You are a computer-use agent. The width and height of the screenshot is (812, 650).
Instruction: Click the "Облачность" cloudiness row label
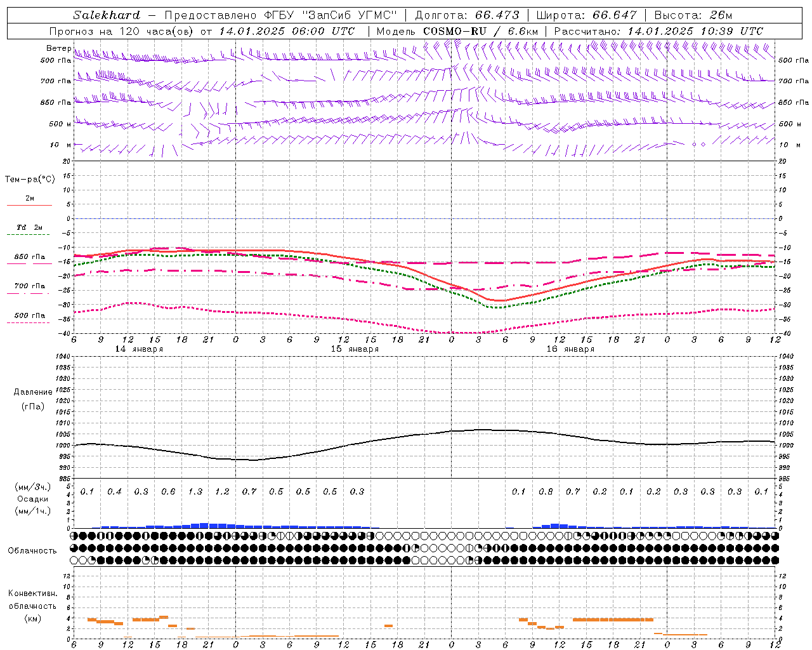tap(32, 551)
